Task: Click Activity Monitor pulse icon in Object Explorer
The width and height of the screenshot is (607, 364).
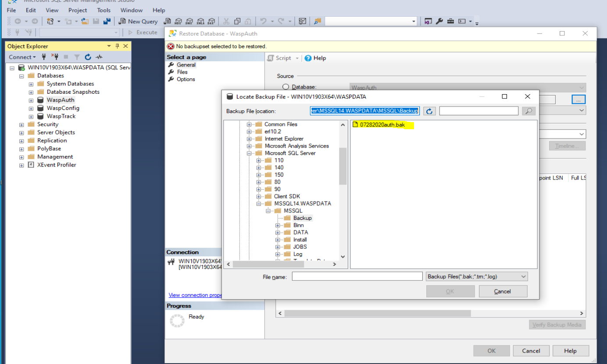Action: pyautogui.click(x=99, y=57)
